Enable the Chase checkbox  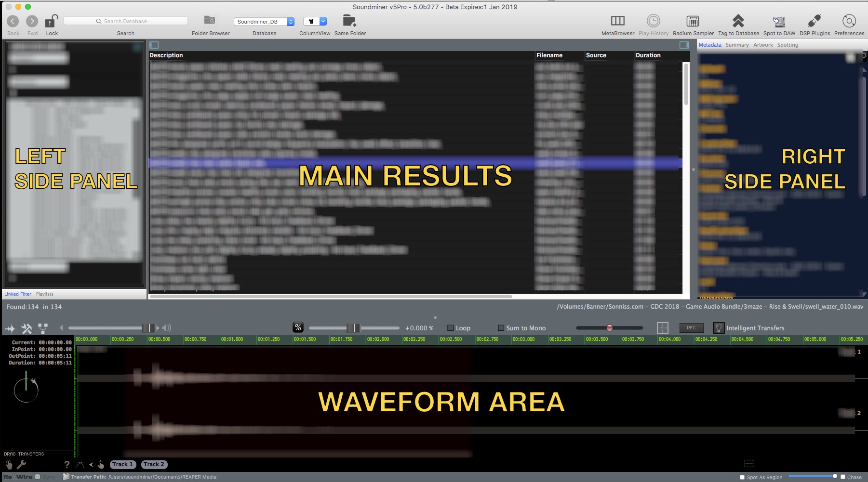coord(843,477)
